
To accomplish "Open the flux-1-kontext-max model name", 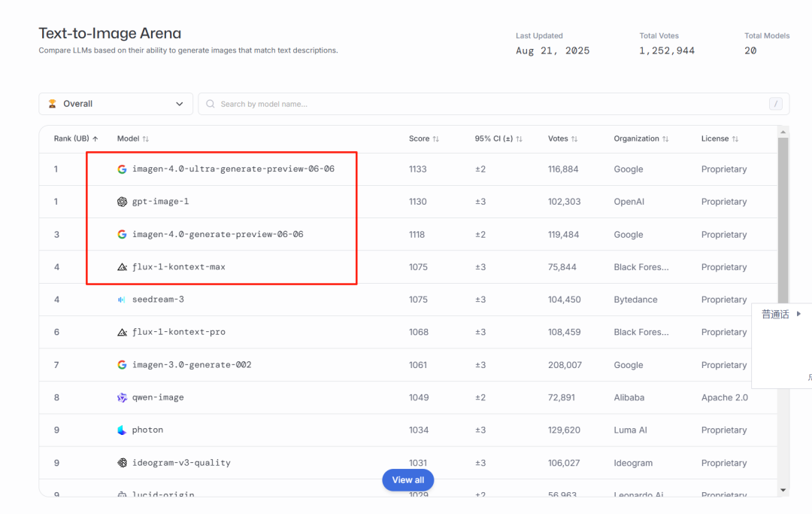I will pos(179,267).
